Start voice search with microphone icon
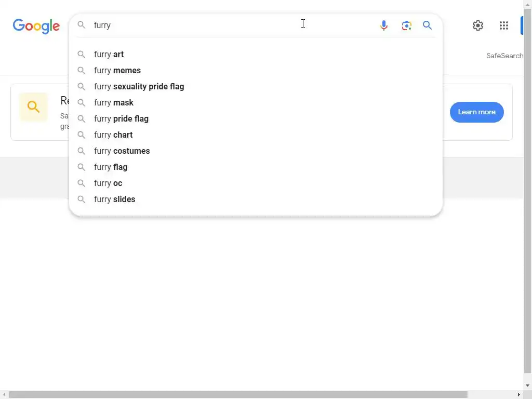 (384, 25)
